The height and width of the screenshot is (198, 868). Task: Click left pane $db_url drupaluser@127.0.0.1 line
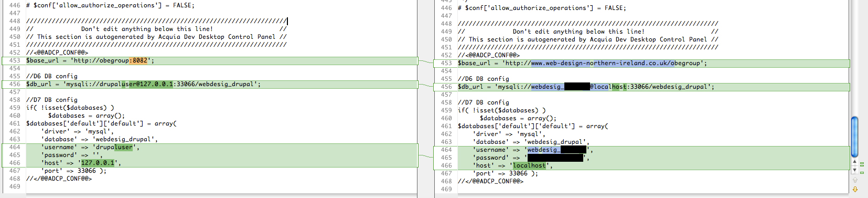(x=143, y=84)
